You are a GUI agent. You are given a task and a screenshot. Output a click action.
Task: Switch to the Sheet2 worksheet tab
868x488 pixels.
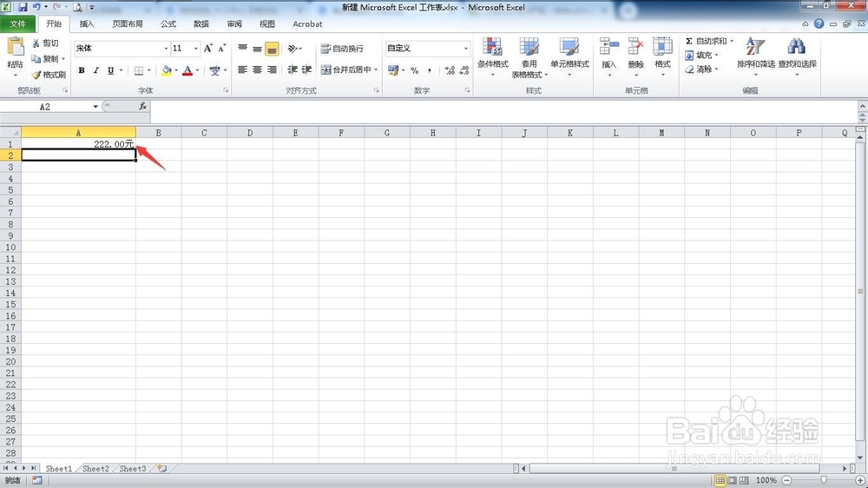tap(95, 469)
